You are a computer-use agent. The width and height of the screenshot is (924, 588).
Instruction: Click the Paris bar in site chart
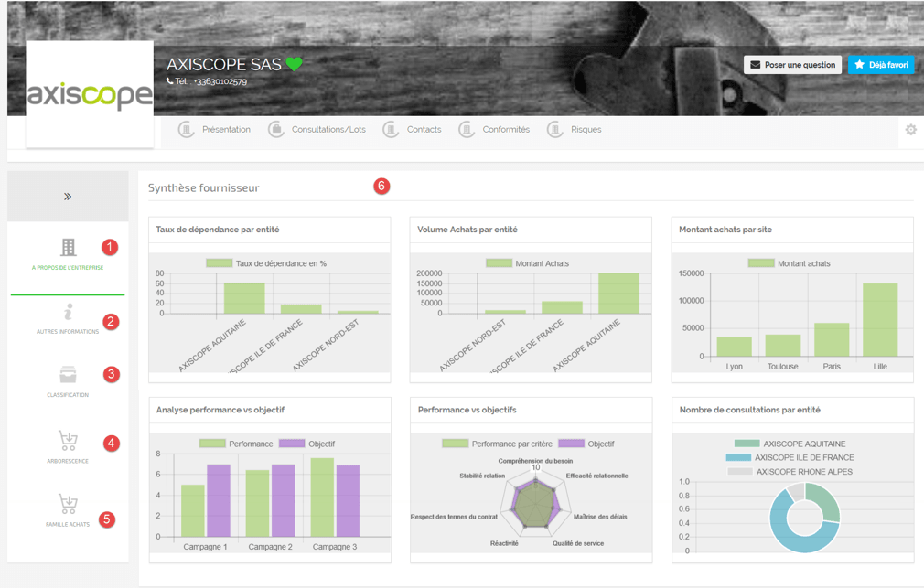pyautogui.click(x=832, y=340)
